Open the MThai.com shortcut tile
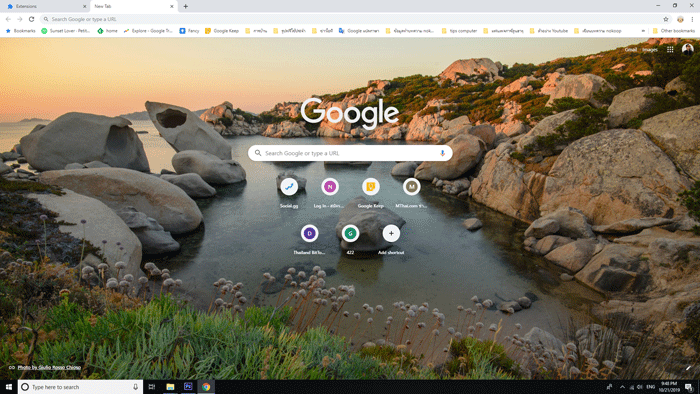Image resolution: width=700 pixels, height=394 pixels. point(411,193)
